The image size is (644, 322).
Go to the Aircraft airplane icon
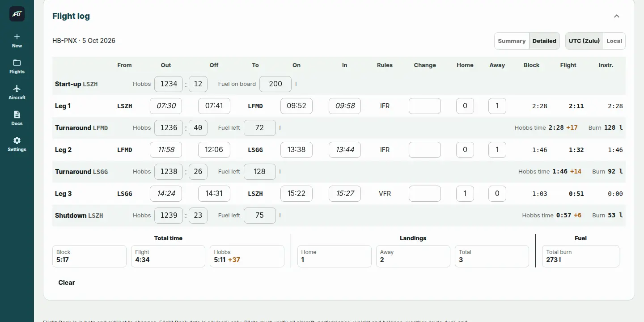(x=17, y=89)
